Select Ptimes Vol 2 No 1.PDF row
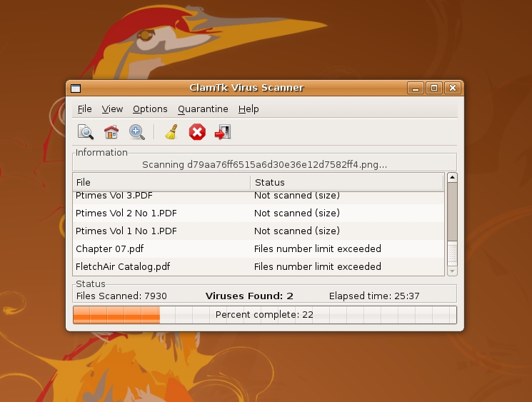The height and width of the screenshot is (402, 532). pos(126,213)
